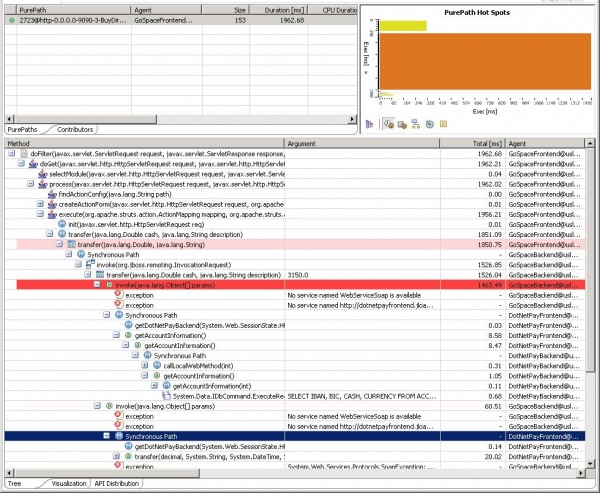Click the CPU time chart icon
Image resolution: width=600 pixels, height=493 pixels.
402,124
